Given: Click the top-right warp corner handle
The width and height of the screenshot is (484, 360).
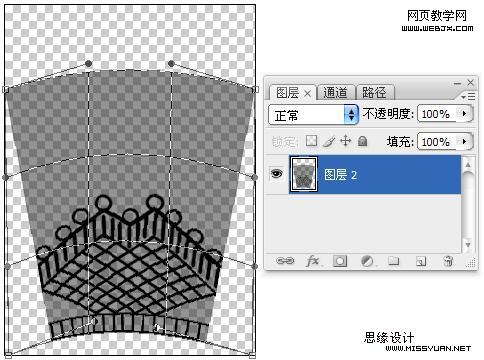Looking at the screenshot, I should [x=255, y=89].
